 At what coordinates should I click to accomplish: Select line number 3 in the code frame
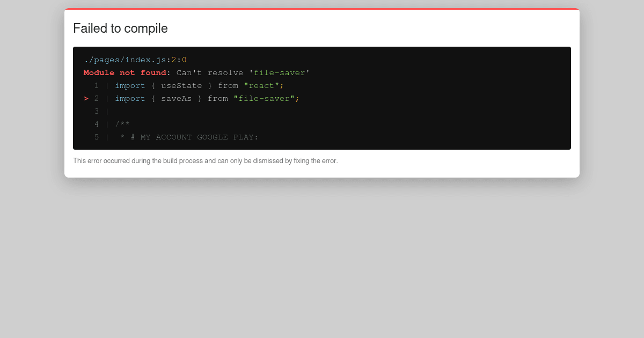97,111
